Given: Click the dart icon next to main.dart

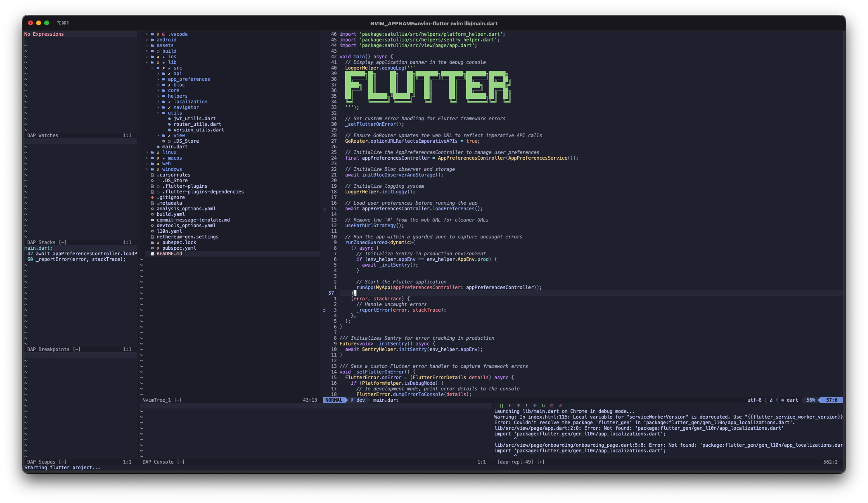Looking at the screenshot, I should coord(158,147).
